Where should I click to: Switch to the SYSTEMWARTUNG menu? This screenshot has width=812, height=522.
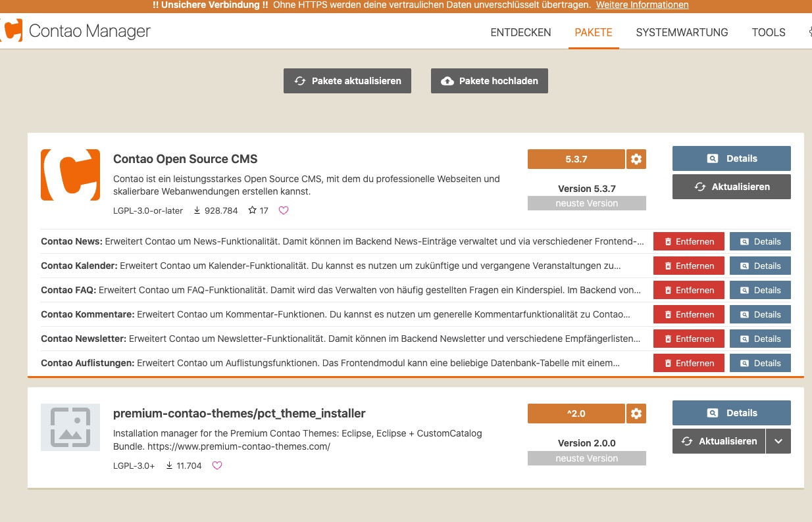pos(682,32)
